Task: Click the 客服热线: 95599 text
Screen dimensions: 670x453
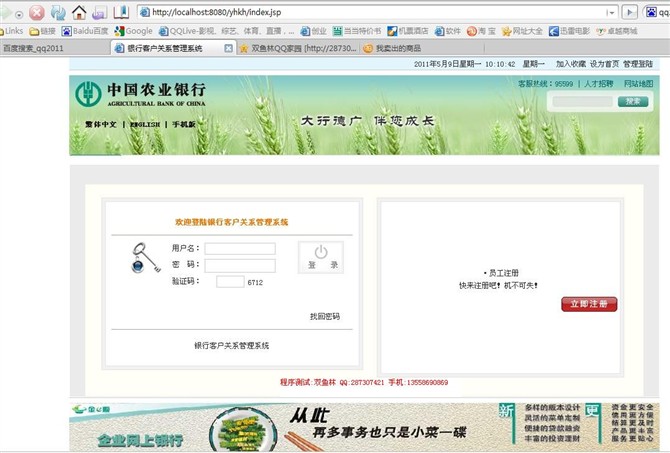Action: [x=545, y=84]
